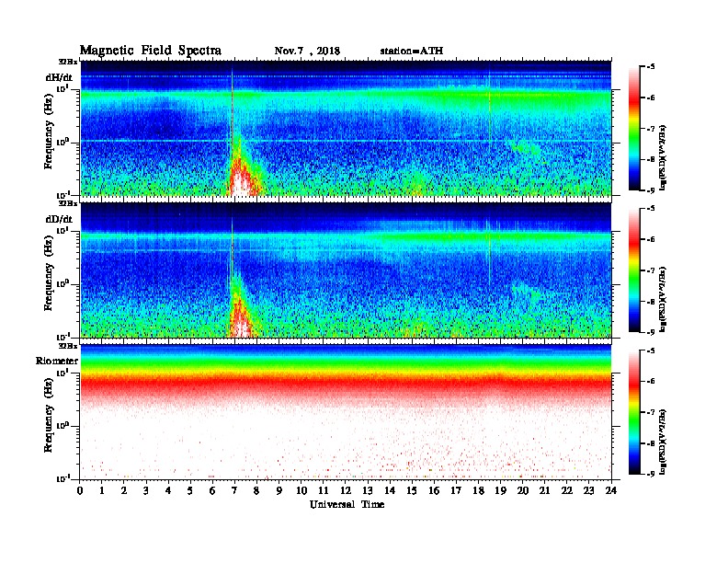728x563 pixels.
Task: Click the log(PSD) units label of the dD/dt color bar
Action: pyautogui.click(x=663, y=300)
